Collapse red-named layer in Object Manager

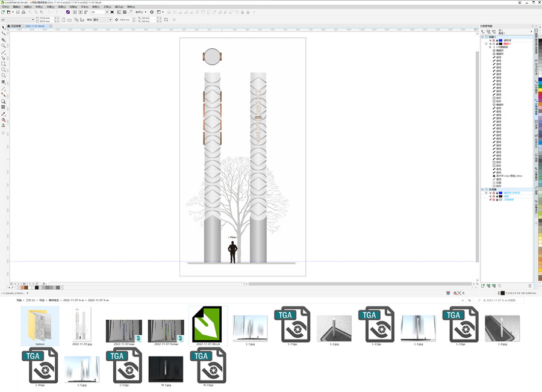pos(486,44)
